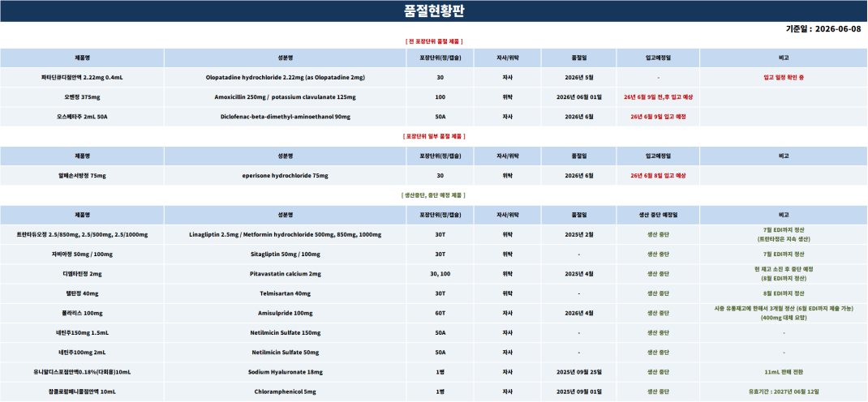Click the green 생산 중단 status in Amisulpride row
The height and width of the screenshot is (402, 868).
[658, 314]
